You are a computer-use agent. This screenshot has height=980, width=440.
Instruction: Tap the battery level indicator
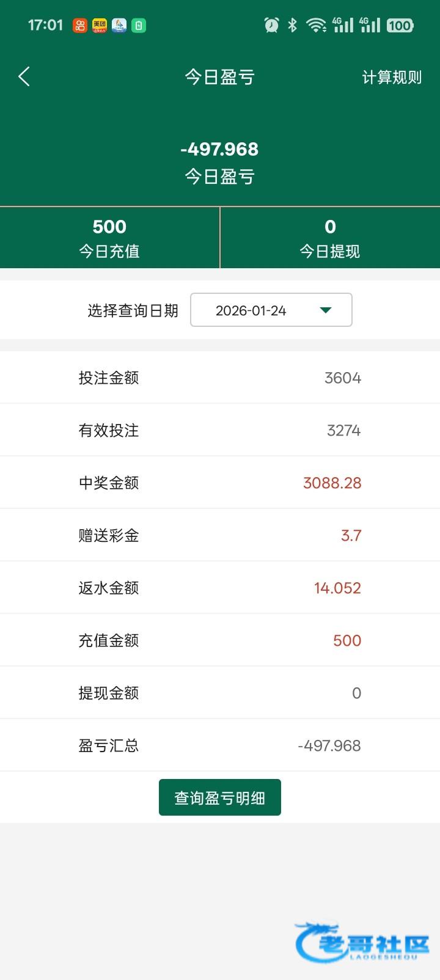(400, 25)
